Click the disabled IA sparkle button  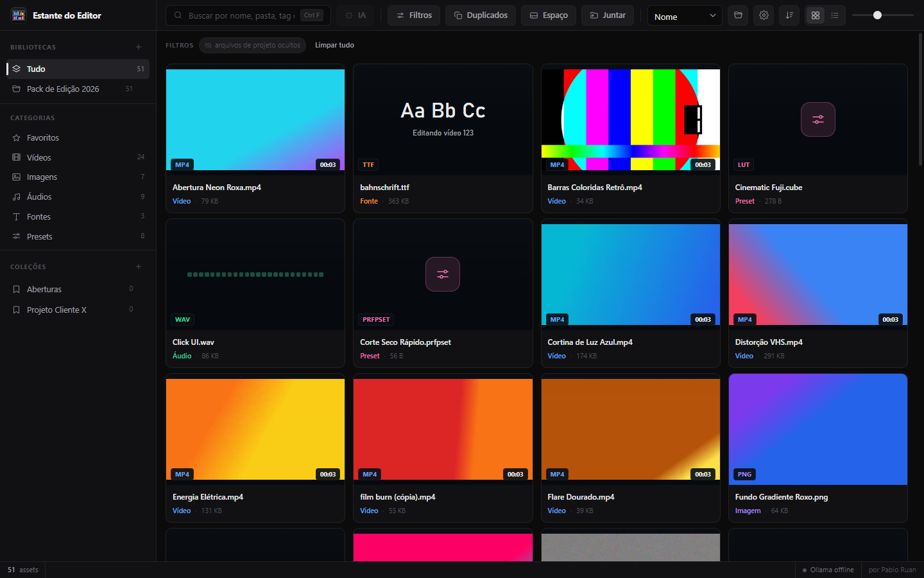pos(355,15)
